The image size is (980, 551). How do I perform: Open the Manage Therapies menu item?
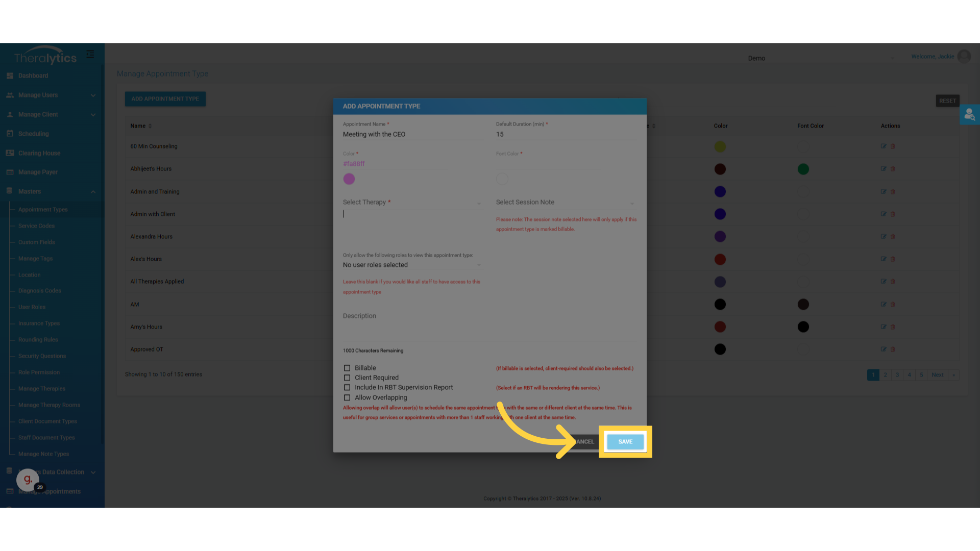click(x=42, y=389)
